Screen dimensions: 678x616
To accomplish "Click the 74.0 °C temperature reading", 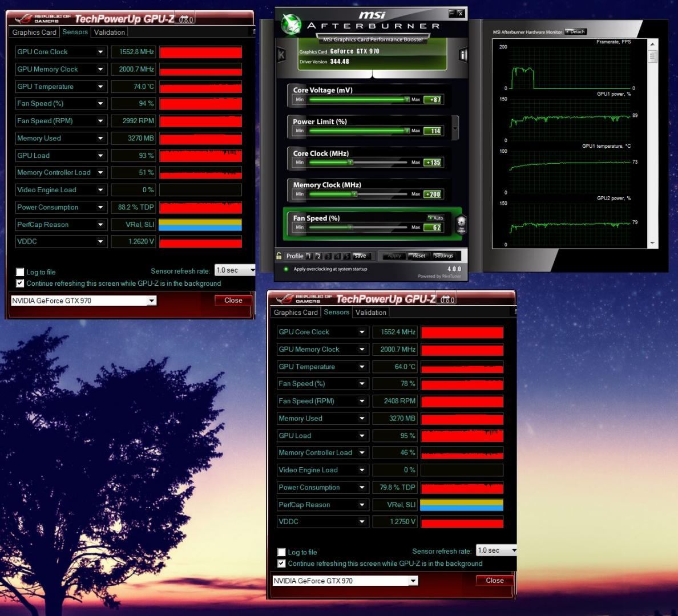I will [133, 87].
